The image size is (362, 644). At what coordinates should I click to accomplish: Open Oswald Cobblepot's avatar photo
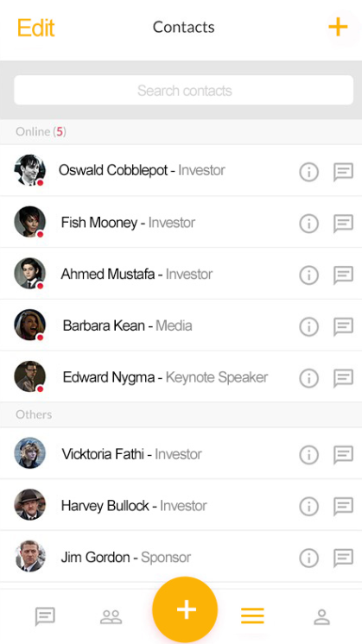[x=30, y=170]
